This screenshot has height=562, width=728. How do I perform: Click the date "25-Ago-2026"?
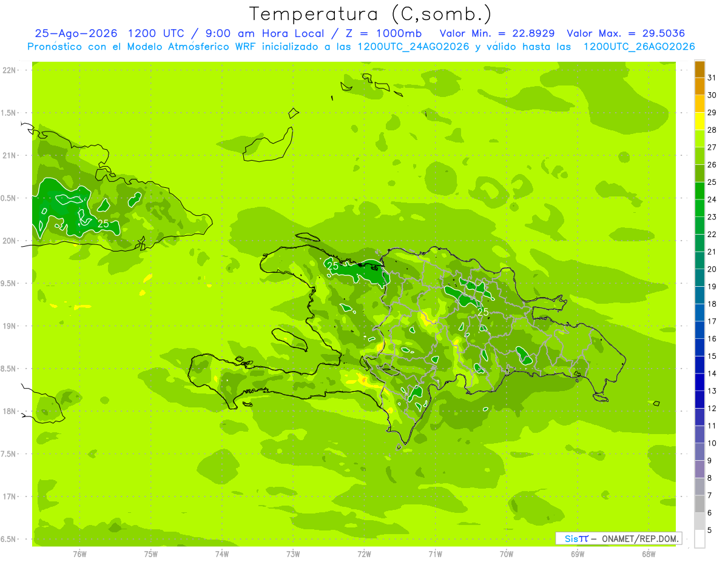point(75,33)
